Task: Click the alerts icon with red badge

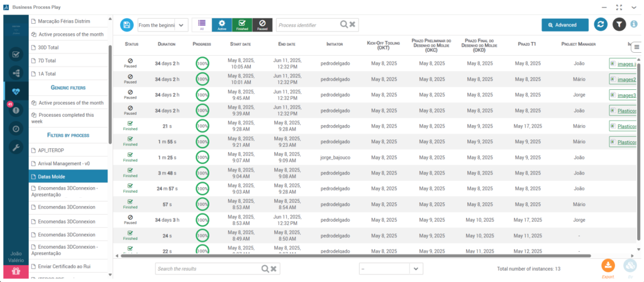Action: (16, 110)
